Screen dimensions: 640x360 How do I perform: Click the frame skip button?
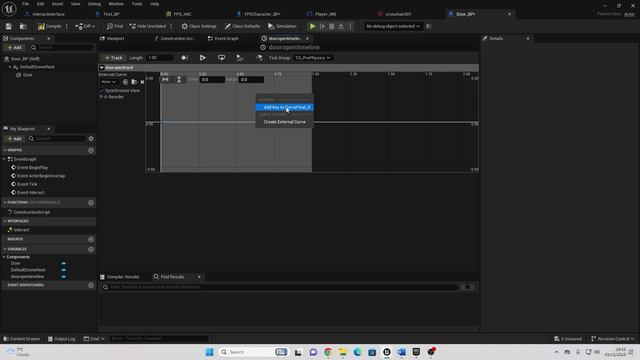322,26
